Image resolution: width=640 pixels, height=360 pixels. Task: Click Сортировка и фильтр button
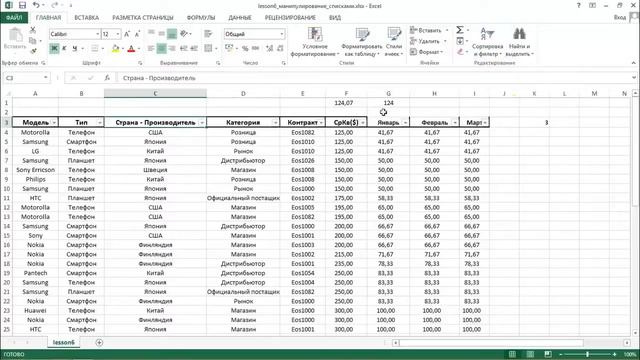coord(487,42)
